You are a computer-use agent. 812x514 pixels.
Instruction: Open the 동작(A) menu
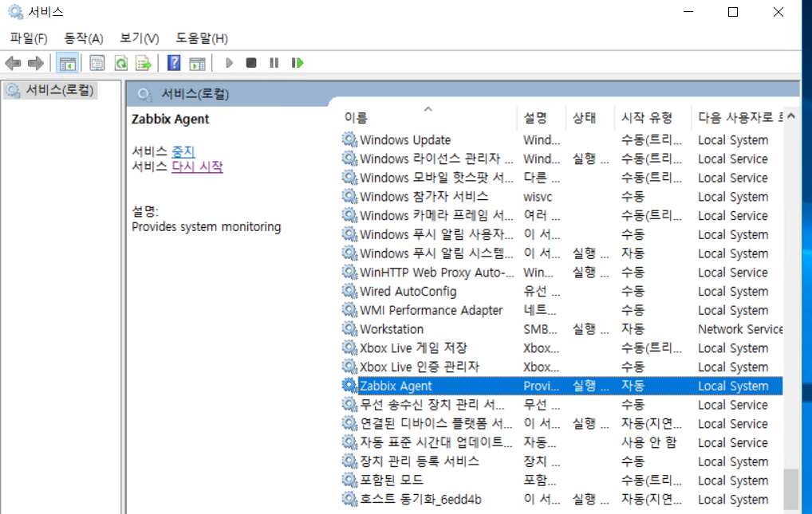[x=84, y=38]
